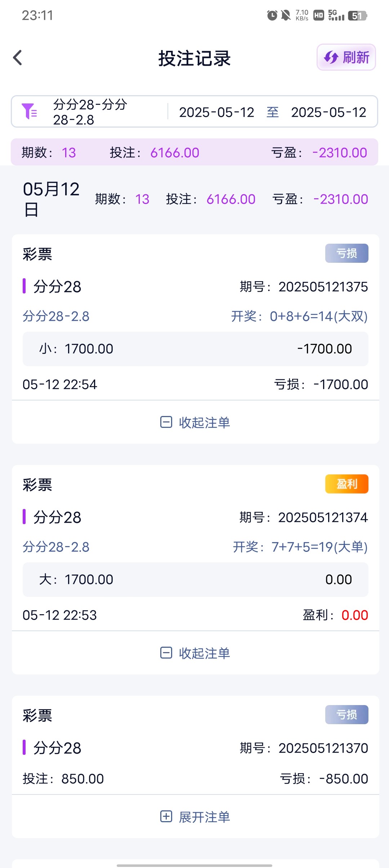Tap the 5G signal strength icon
This screenshot has width=389, height=868.
336,15
